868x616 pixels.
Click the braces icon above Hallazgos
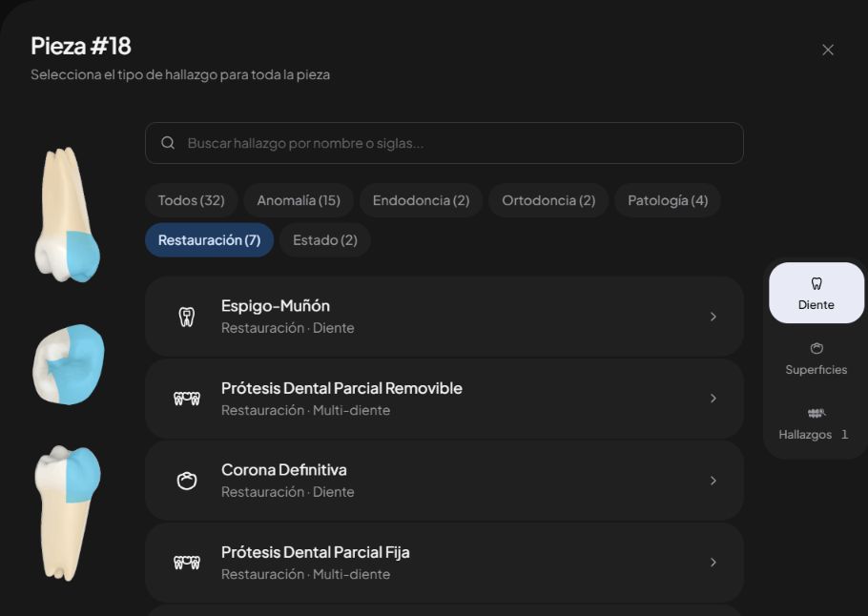pos(816,413)
